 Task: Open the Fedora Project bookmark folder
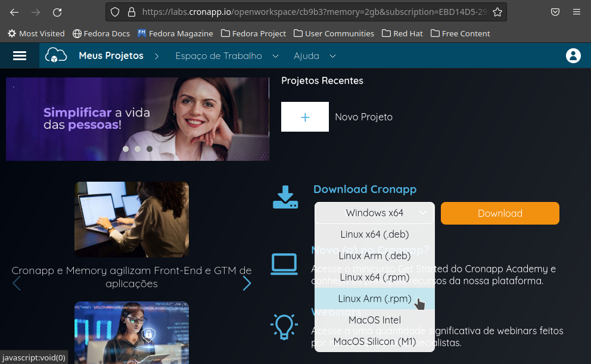(253, 33)
